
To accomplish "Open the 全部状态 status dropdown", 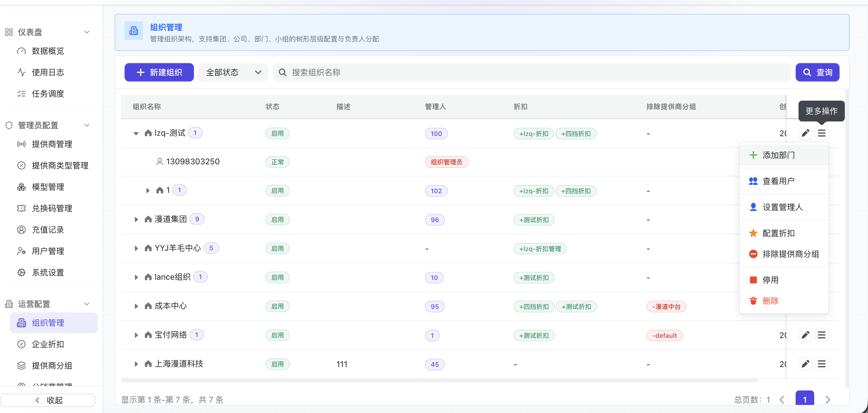I will [x=233, y=72].
